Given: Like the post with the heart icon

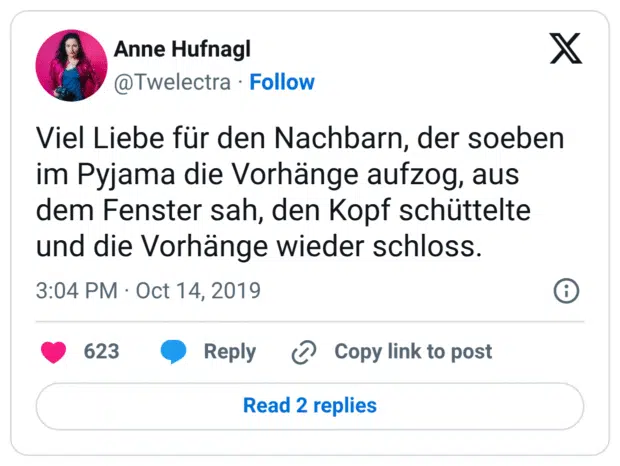Looking at the screenshot, I should (54, 351).
